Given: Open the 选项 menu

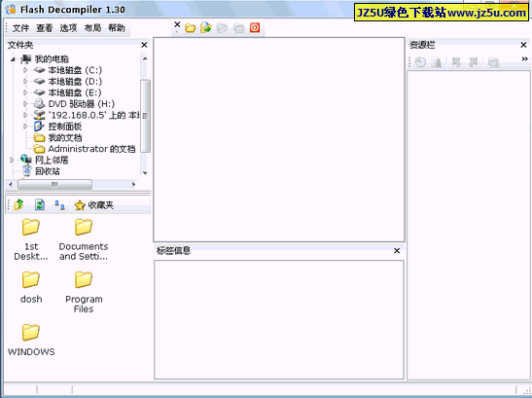Looking at the screenshot, I should pyautogui.click(x=68, y=28).
